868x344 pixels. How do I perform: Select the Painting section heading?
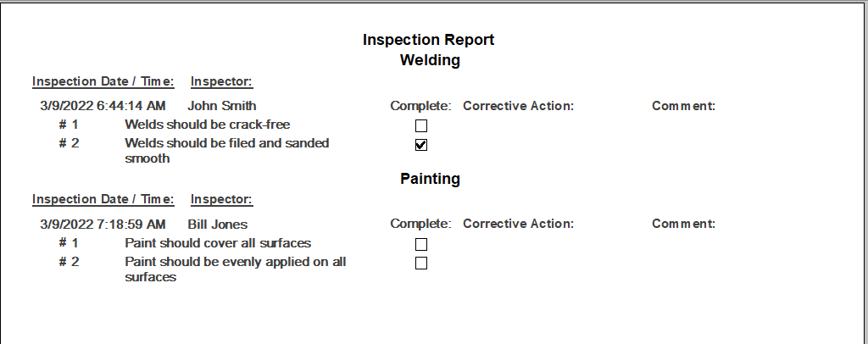(x=430, y=179)
